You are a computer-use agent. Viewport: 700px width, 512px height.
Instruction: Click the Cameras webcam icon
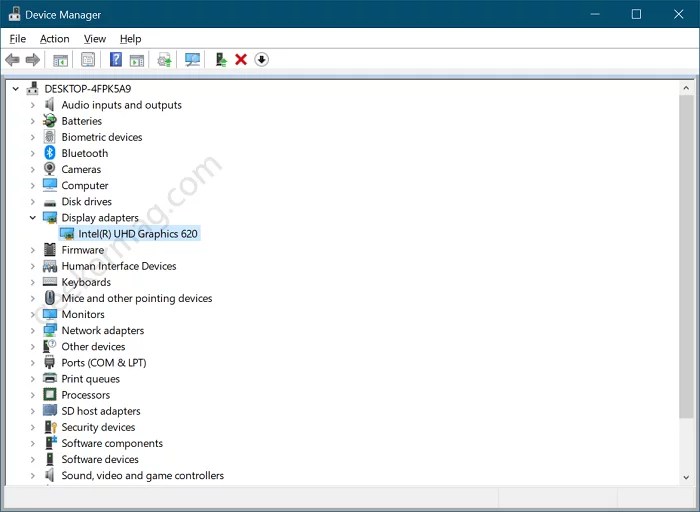pyautogui.click(x=50, y=169)
